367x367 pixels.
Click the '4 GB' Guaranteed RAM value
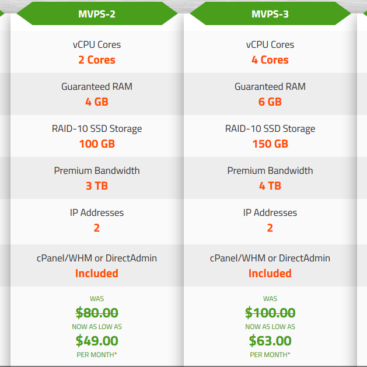[97, 102]
